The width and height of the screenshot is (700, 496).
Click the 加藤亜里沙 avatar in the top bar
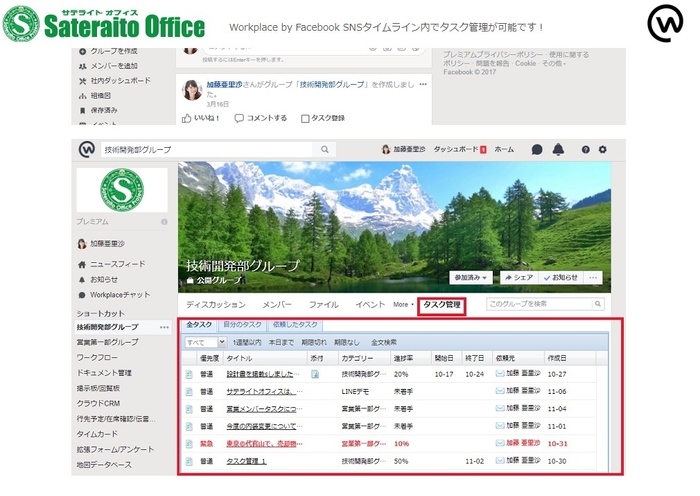pos(386,150)
